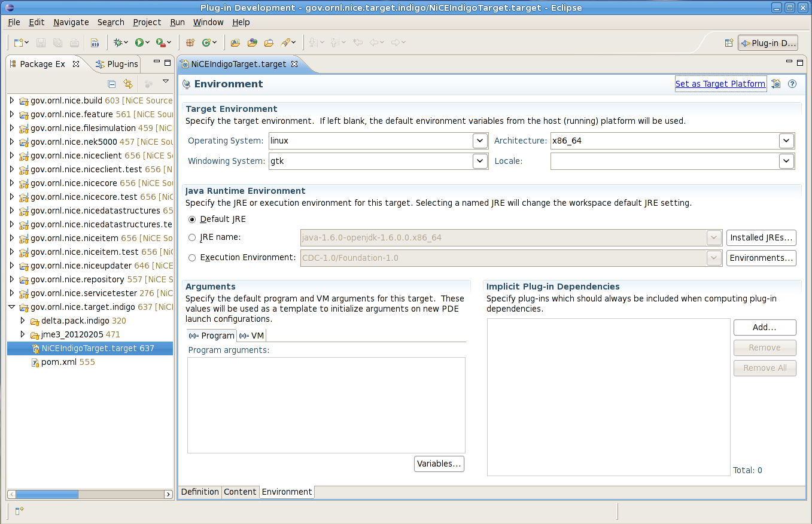Viewport: 812px width, 524px height.
Task: Switch to the VM arguments tab
Action: click(251, 336)
